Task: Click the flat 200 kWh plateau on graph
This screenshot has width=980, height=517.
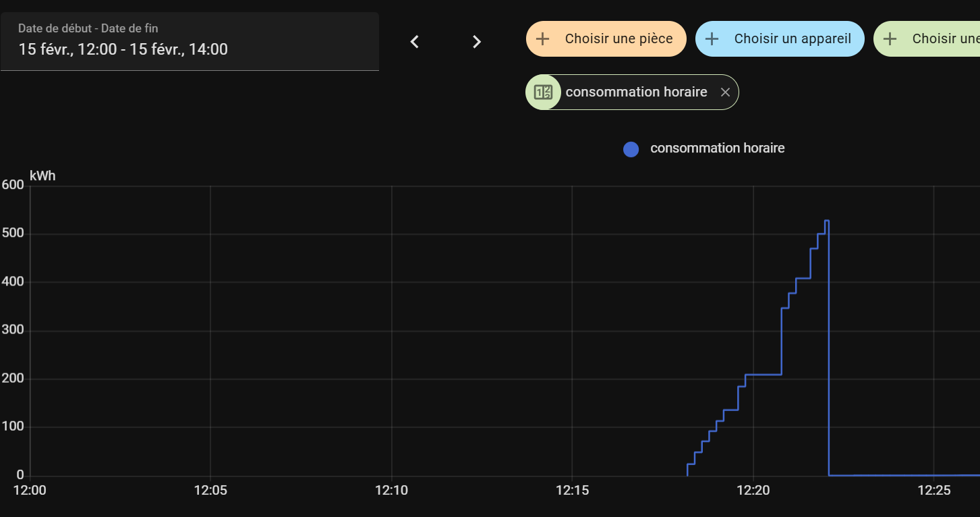Action: pos(763,375)
